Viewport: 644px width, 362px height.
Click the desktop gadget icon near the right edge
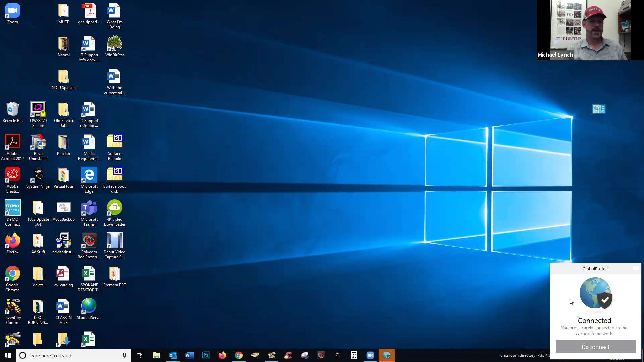[x=599, y=109]
